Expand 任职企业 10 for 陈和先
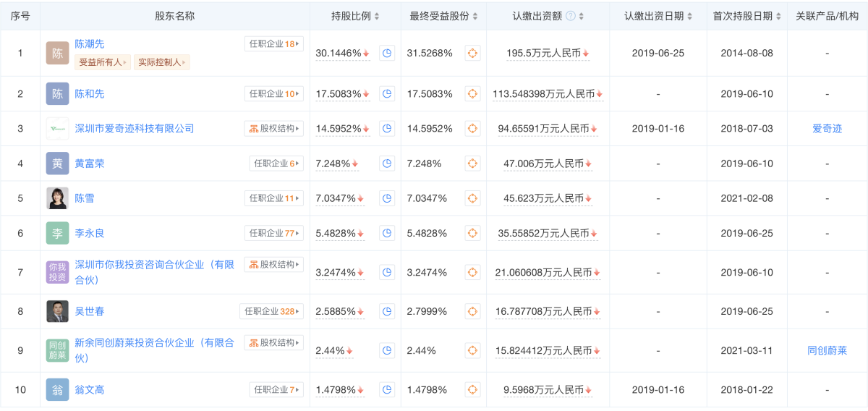Viewport: 868px width, 411px height. coord(273,93)
